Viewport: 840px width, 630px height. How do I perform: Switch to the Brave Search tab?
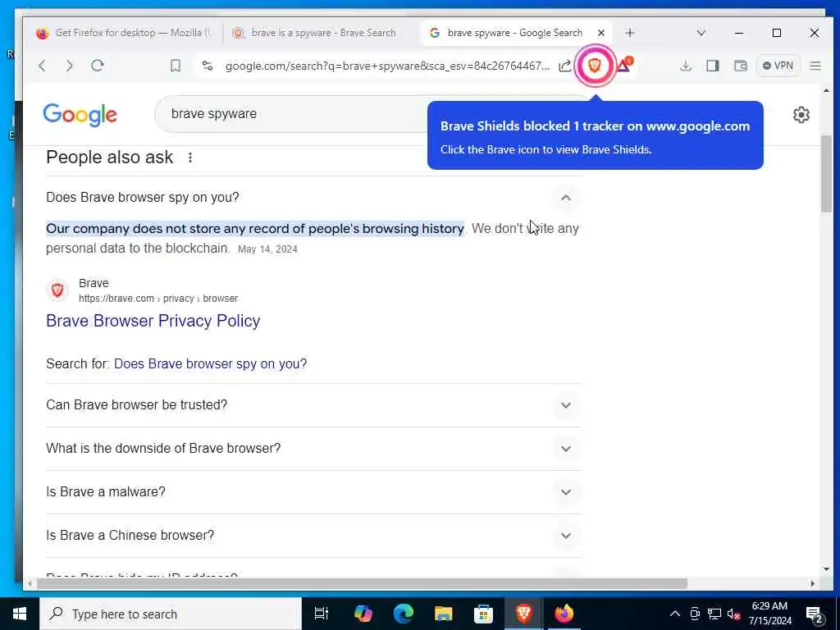point(315,33)
